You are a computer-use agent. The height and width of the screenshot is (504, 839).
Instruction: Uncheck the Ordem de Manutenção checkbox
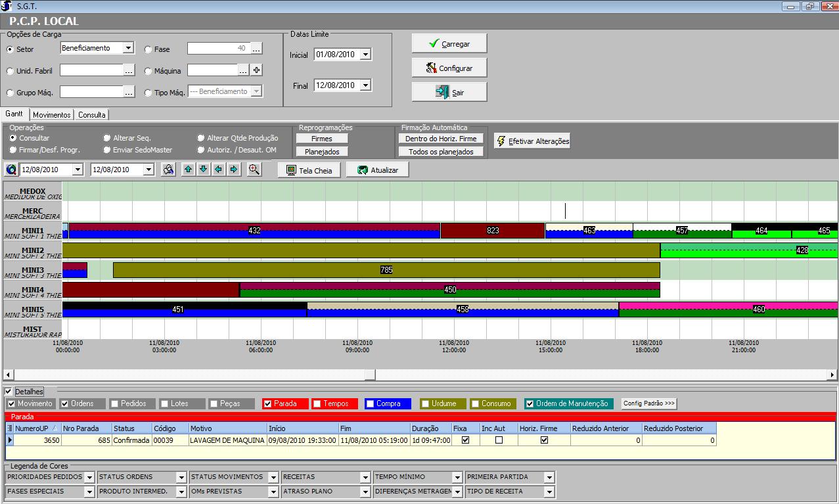pyautogui.click(x=530, y=403)
